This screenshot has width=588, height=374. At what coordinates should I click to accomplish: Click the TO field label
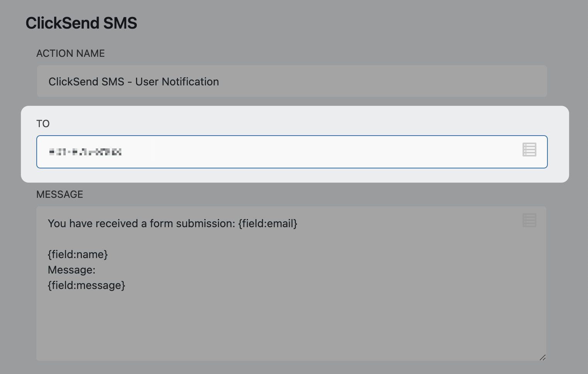pos(43,124)
